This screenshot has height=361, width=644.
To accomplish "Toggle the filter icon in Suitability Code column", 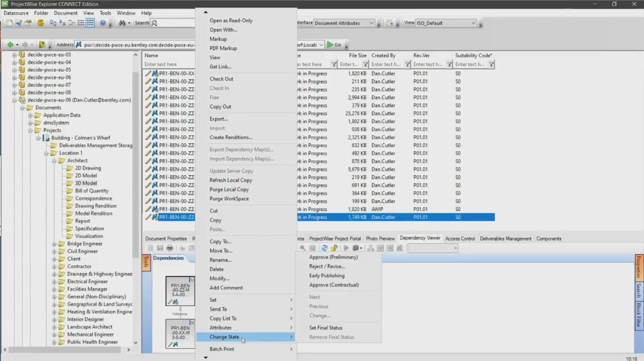I will [491, 64].
